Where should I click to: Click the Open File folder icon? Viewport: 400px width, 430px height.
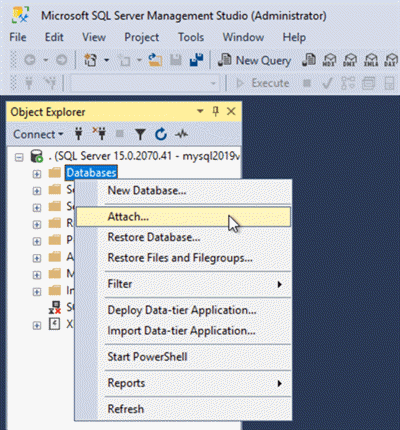coord(155,60)
